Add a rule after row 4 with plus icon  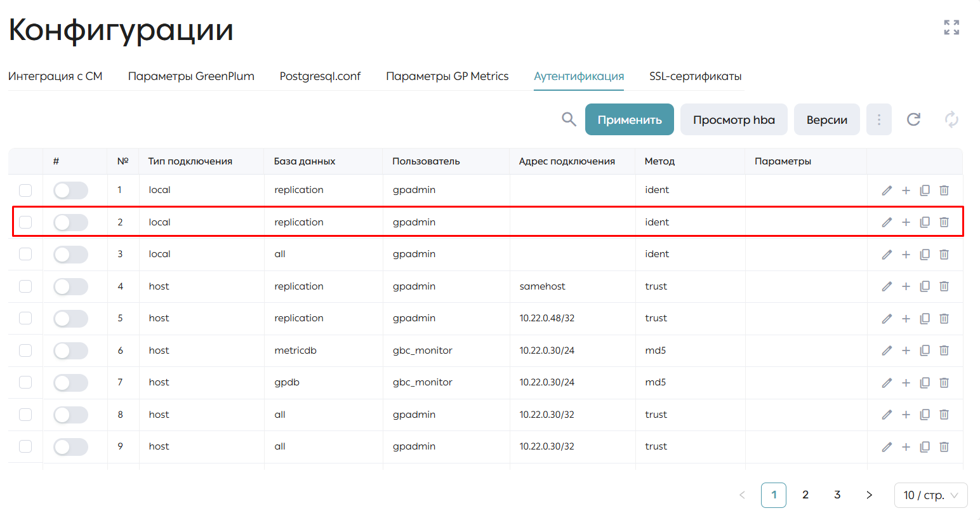point(906,286)
